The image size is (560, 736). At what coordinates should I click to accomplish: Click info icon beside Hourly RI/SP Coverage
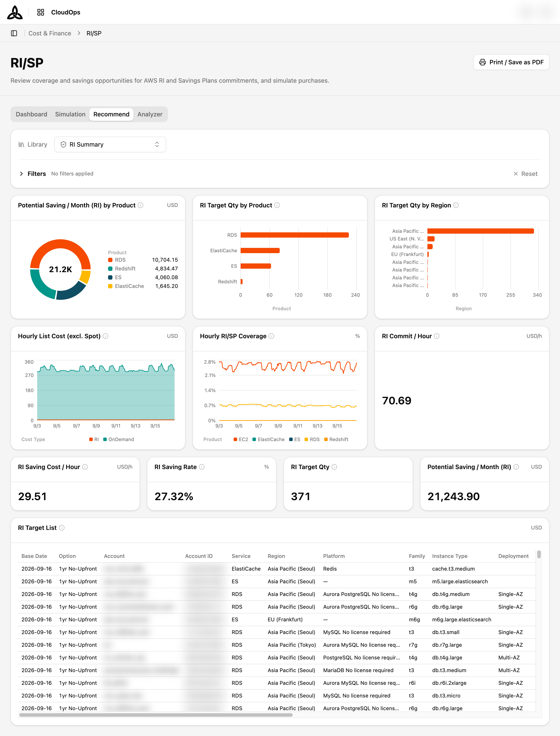coord(271,336)
